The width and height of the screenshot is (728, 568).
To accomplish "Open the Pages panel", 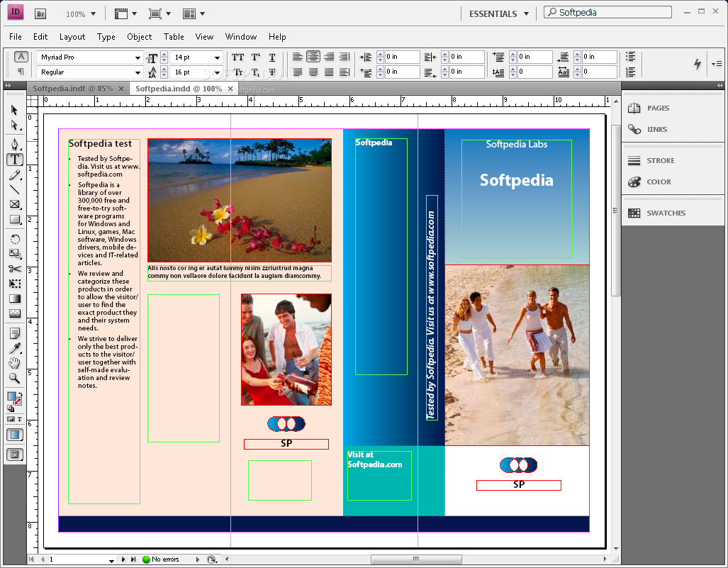I will 657,108.
